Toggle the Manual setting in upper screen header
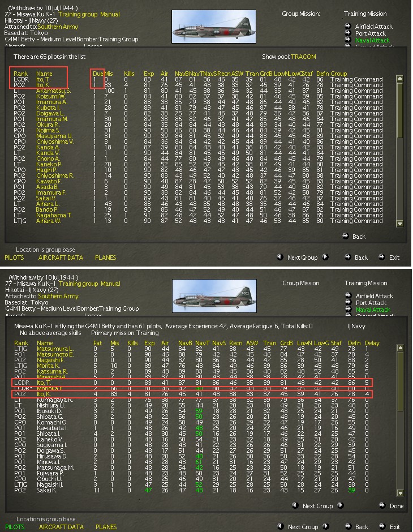This screenshot has height=532, width=413. [110, 14]
